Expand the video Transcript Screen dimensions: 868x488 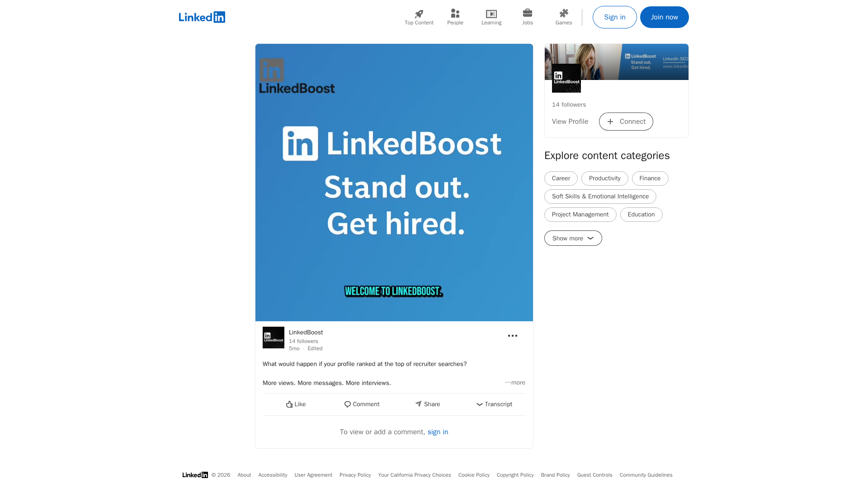coord(494,404)
